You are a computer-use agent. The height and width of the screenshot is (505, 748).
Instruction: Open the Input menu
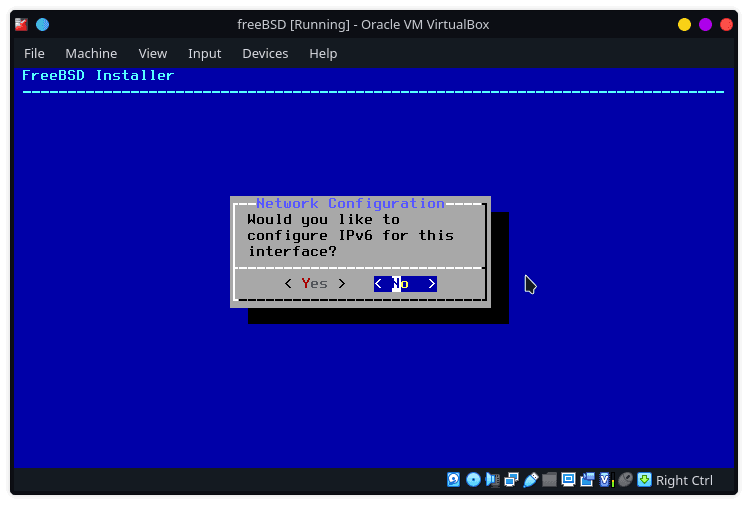[x=205, y=53]
